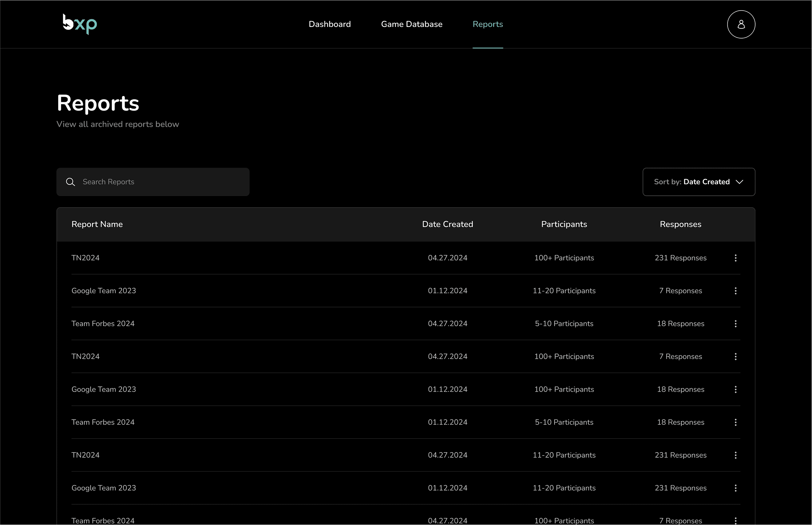Screen dimensions: 812x525
Task: Sort by the Date Created column header
Action: pyautogui.click(x=447, y=224)
